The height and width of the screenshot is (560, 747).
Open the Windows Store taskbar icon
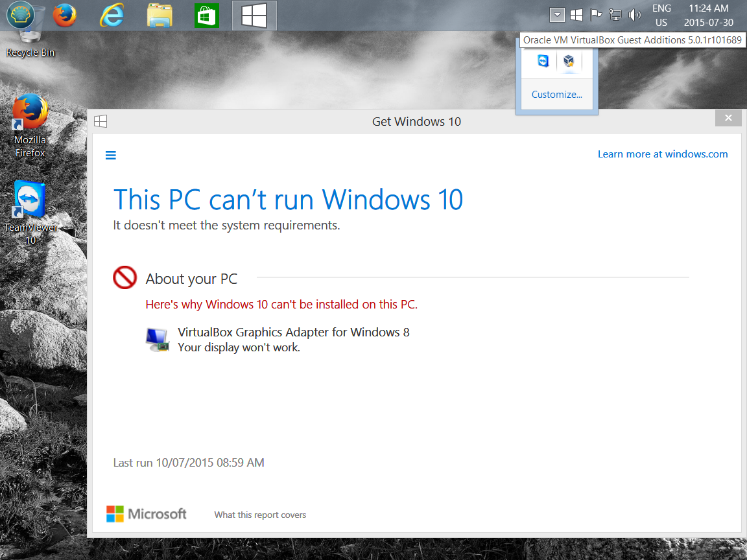(207, 16)
